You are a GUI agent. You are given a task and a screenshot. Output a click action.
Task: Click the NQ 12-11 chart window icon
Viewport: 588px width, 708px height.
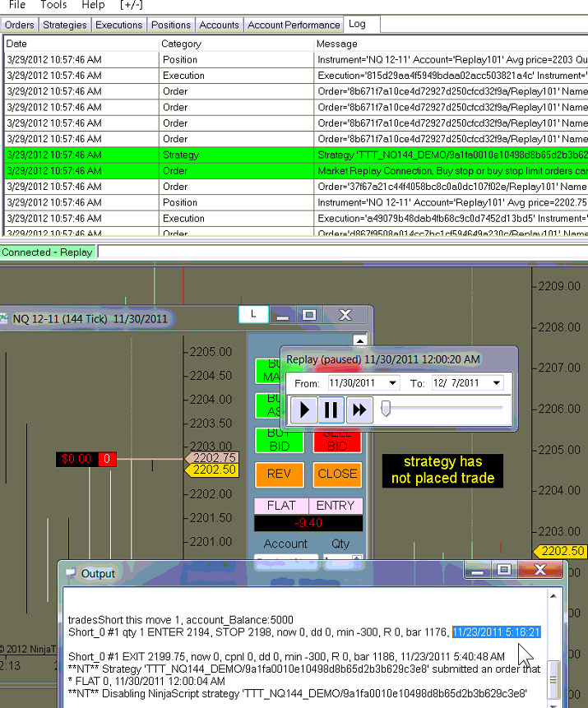click(4, 319)
